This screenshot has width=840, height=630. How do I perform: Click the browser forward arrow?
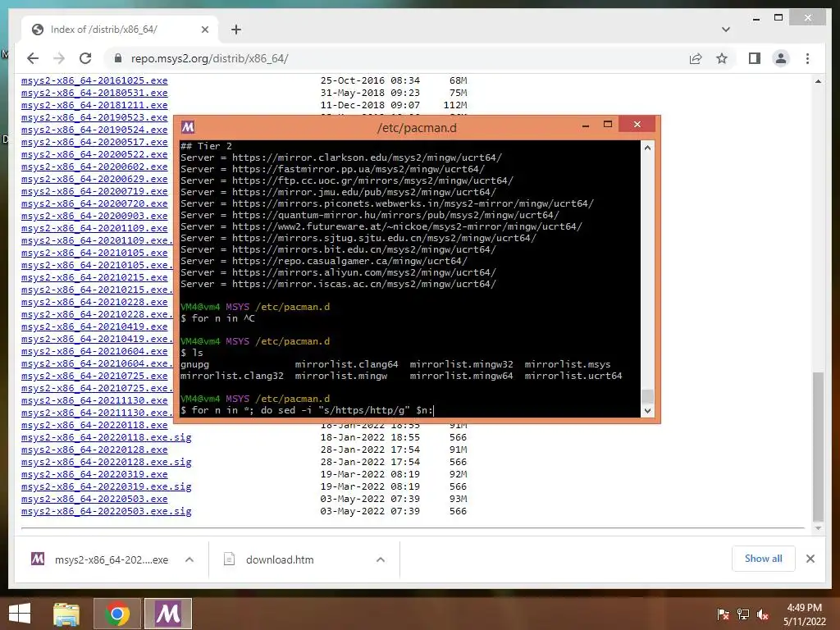(x=59, y=58)
